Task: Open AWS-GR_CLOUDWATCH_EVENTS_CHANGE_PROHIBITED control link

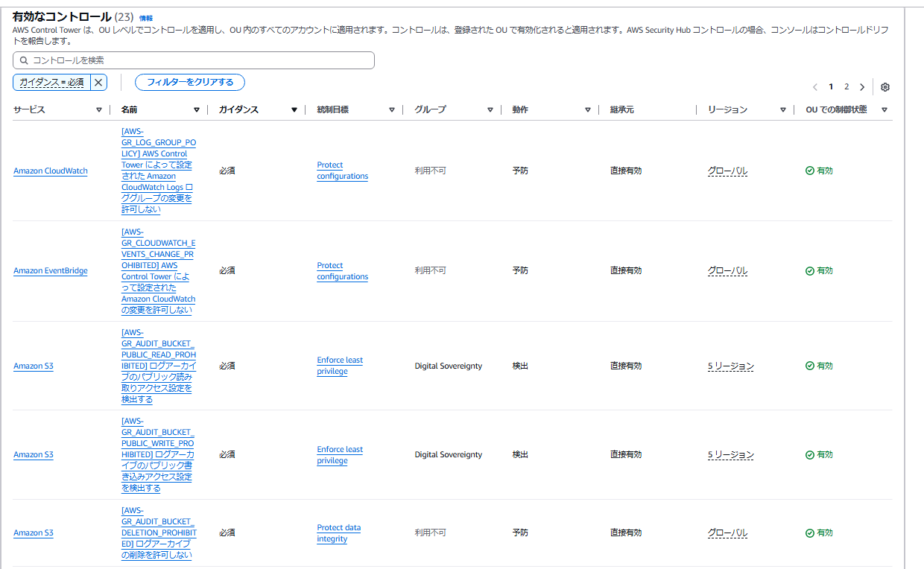Action: 159,271
